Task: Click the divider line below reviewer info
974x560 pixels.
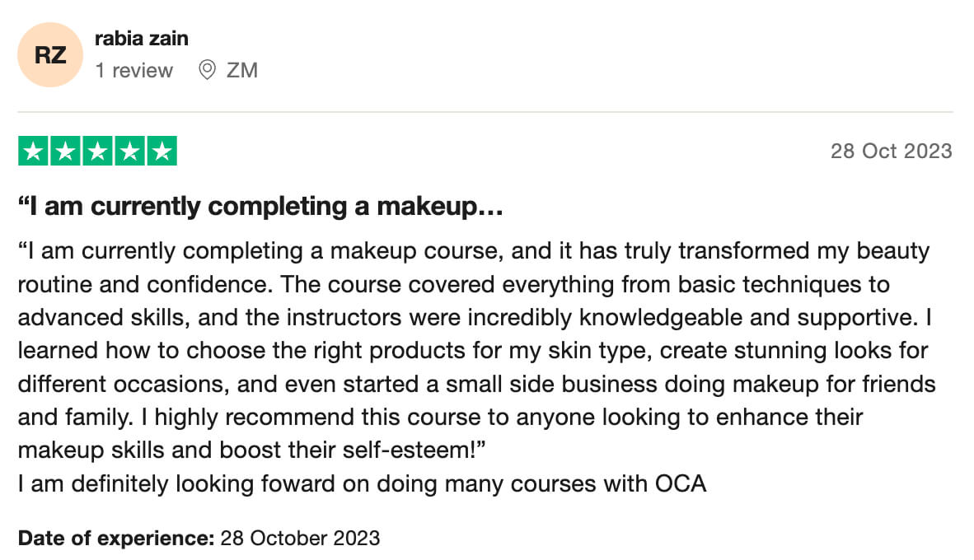Action: [485, 111]
